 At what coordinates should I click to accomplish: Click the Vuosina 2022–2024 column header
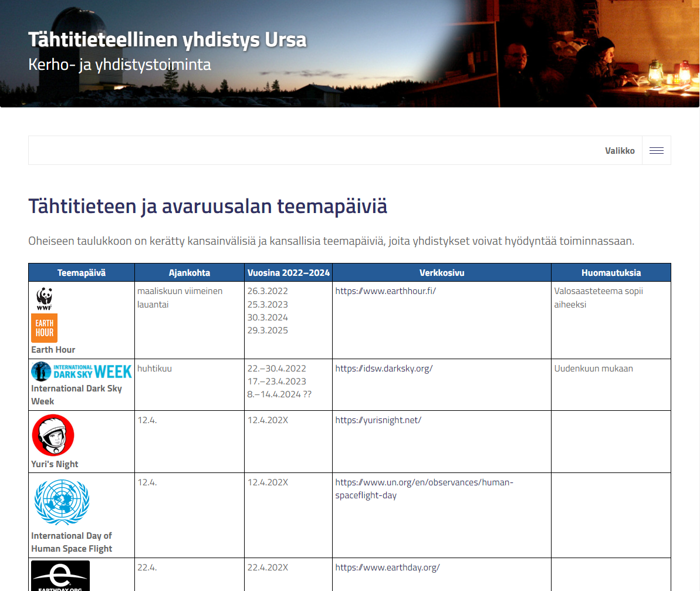(289, 273)
